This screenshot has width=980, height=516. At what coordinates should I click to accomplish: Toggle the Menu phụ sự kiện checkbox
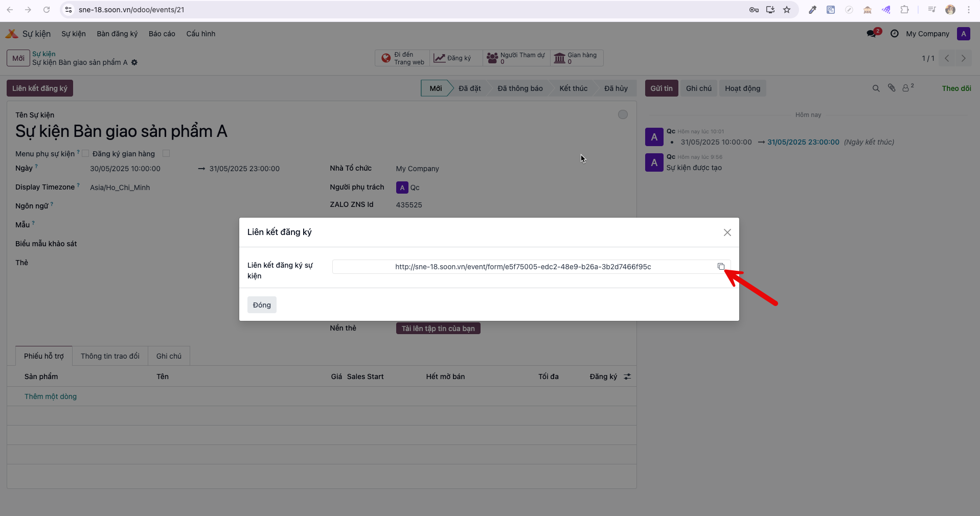[x=85, y=153]
